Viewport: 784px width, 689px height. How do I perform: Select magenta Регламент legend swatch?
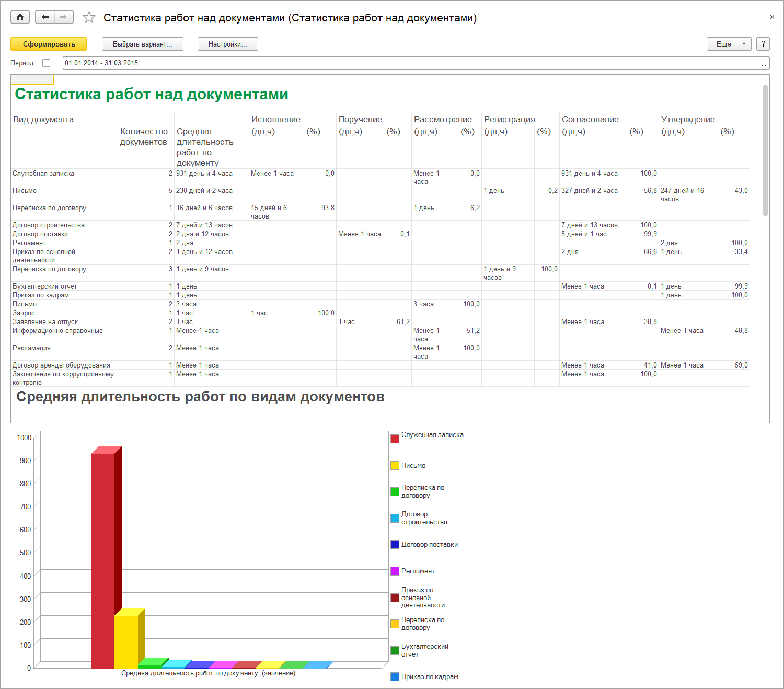tap(395, 571)
